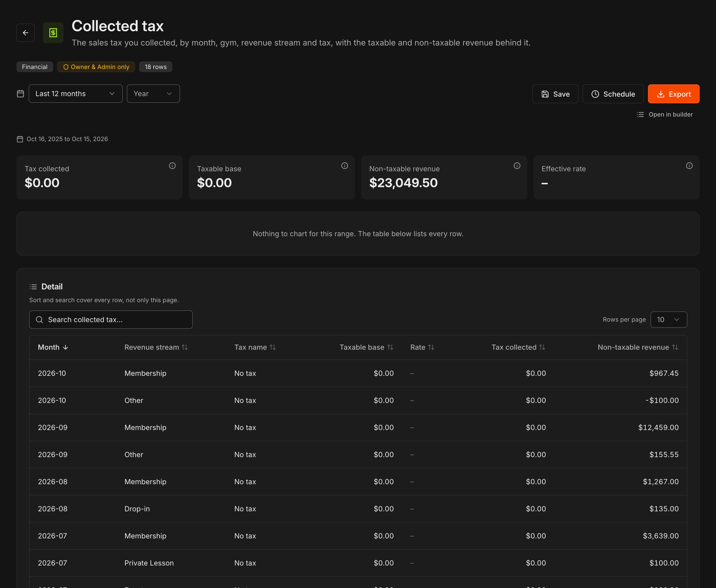
Task: Click the Search collected tax field
Action: (x=111, y=319)
